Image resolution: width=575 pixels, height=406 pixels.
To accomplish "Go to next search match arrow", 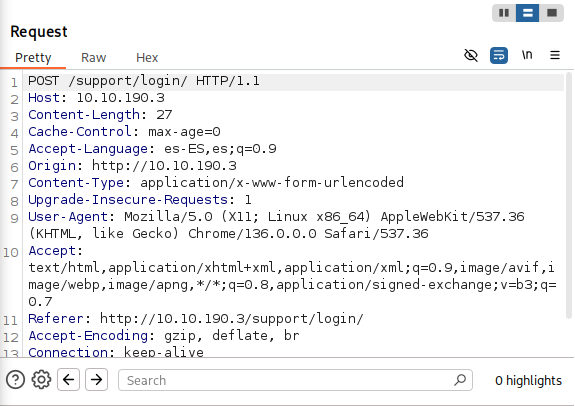I will point(96,380).
